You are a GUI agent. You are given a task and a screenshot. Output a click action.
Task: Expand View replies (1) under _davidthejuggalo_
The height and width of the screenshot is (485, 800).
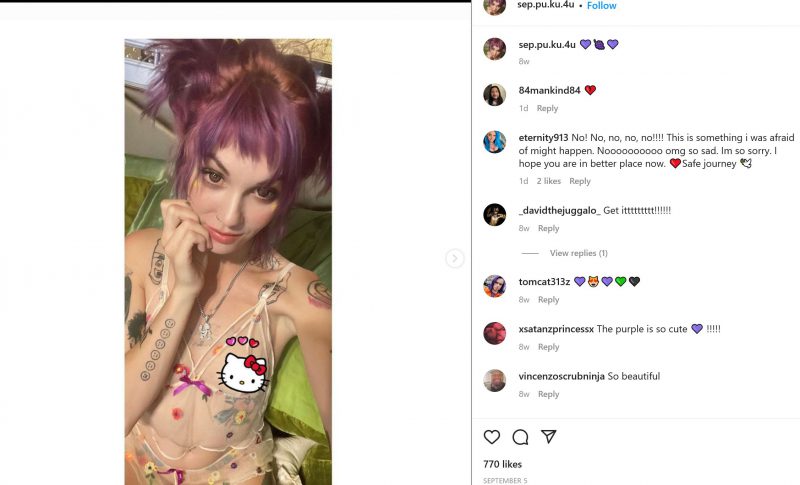coord(579,253)
